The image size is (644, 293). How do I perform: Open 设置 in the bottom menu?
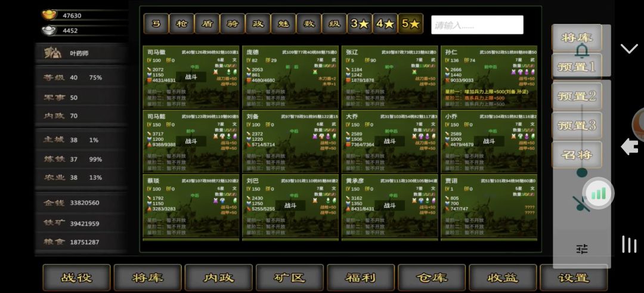tap(574, 278)
